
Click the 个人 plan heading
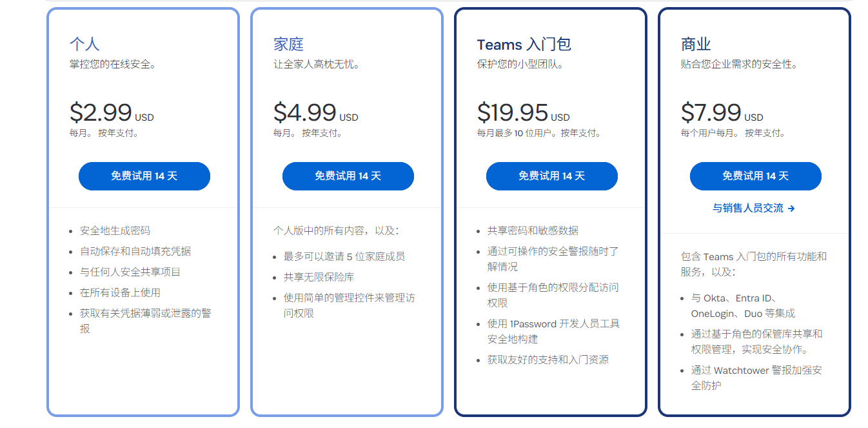[x=84, y=45]
